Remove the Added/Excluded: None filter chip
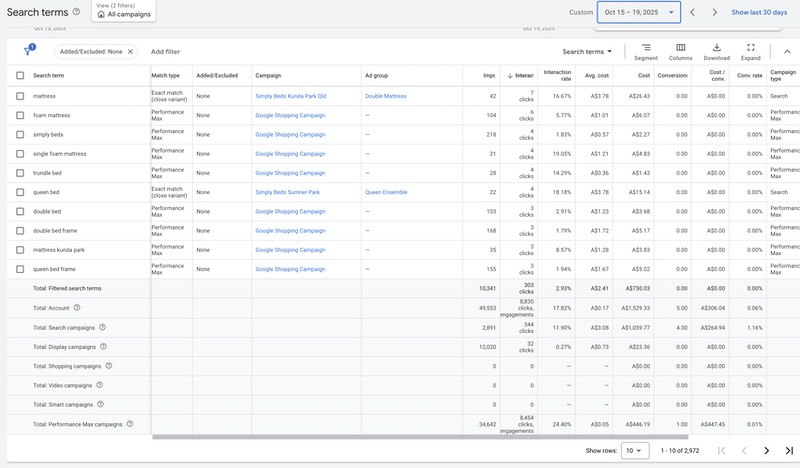The width and height of the screenshot is (800, 468). pos(130,52)
